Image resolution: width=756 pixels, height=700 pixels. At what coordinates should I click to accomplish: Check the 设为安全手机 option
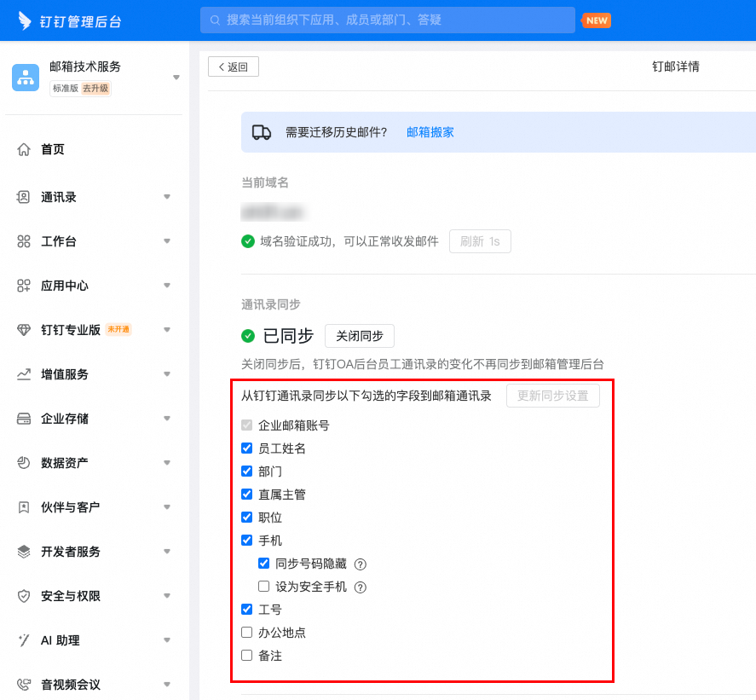263,587
